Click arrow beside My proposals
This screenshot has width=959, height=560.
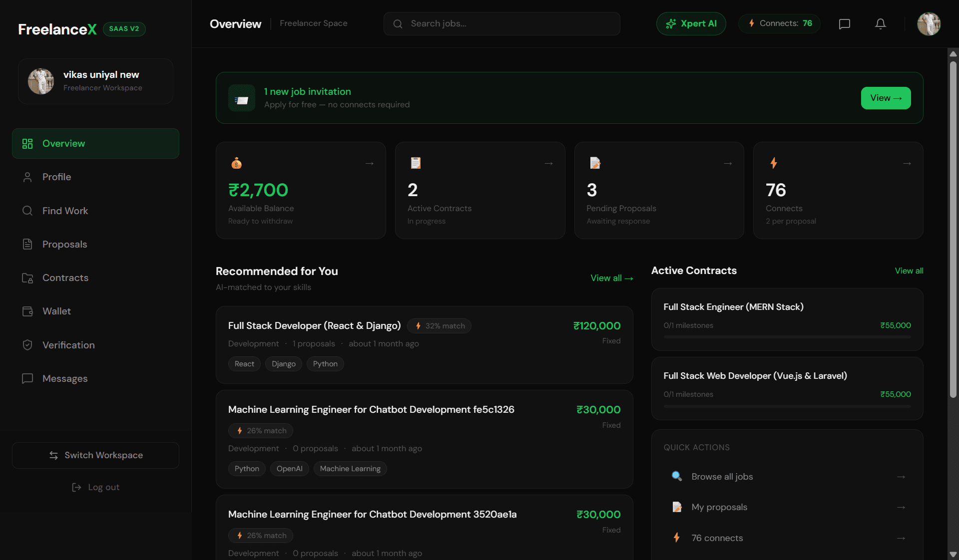pyautogui.click(x=901, y=508)
